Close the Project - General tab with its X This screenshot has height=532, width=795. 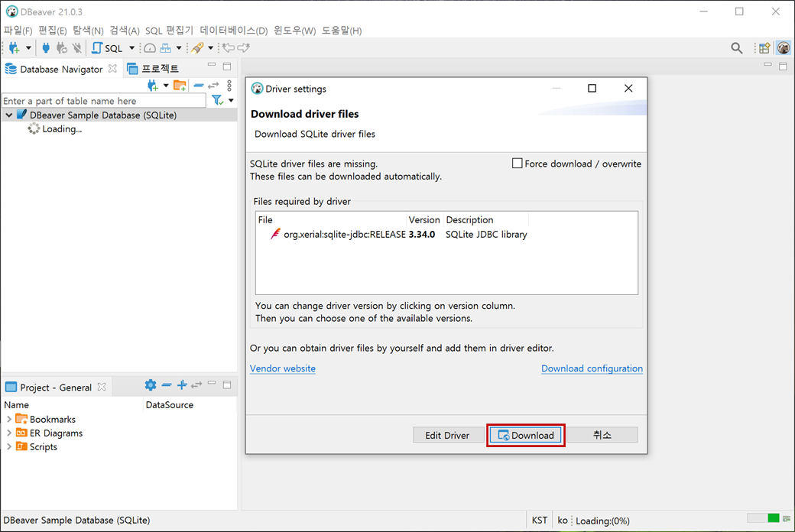(102, 387)
